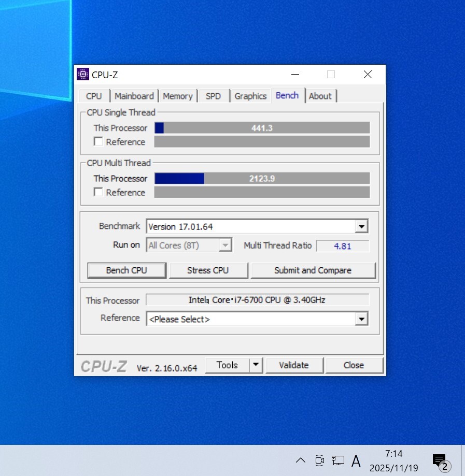The height and width of the screenshot is (476, 465).
Task: Expand the Tools button dropdown arrow
Action: (x=256, y=365)
